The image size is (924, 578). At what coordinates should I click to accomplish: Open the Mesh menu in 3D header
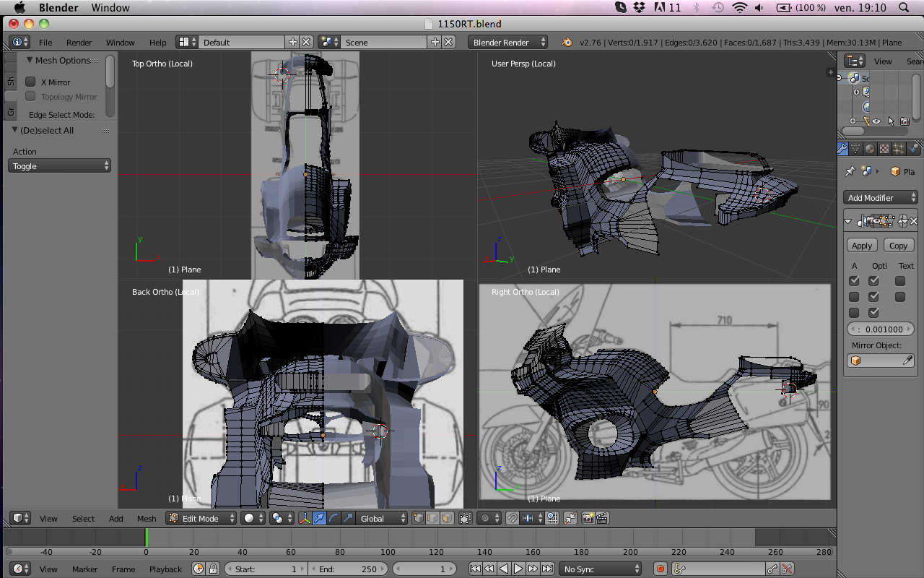[x=147, y=518]
